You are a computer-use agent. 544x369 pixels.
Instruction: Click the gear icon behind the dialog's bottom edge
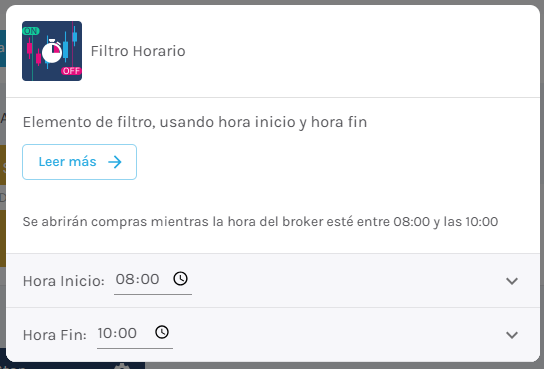coord(122,366)
